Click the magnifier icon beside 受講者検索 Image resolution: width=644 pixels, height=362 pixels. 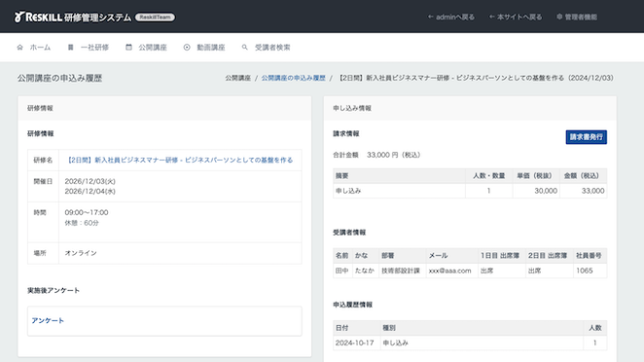click(245, 48)
